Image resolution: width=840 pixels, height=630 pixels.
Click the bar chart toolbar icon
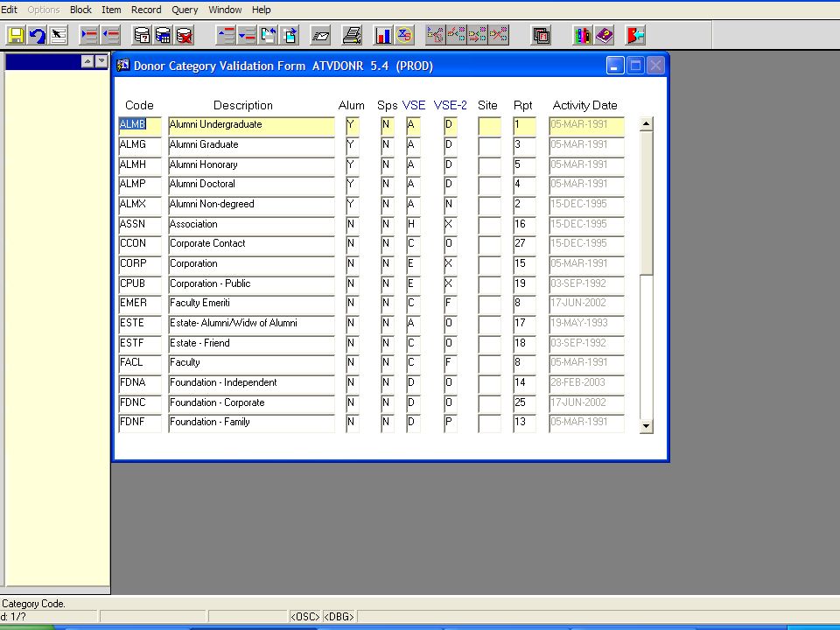pos(383,35)
